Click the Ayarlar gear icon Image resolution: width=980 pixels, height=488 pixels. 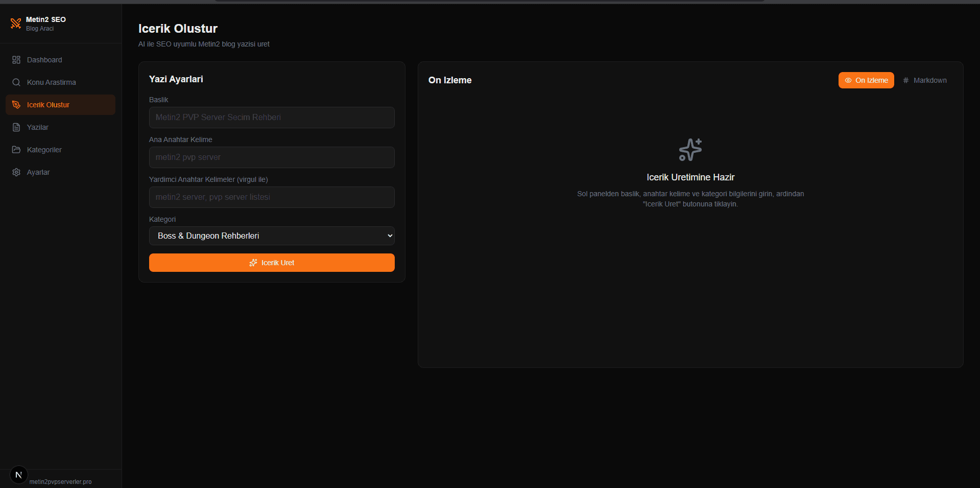point(16,172)
